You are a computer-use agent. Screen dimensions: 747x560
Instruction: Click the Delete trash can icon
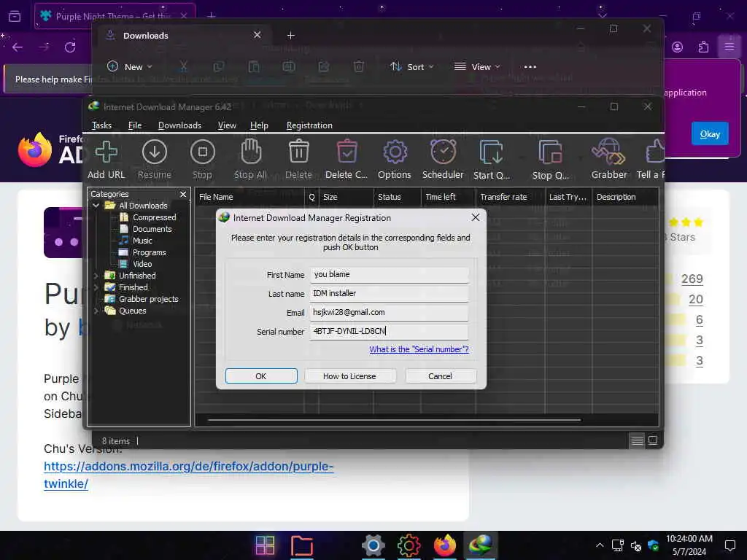(x=298, y=152)
